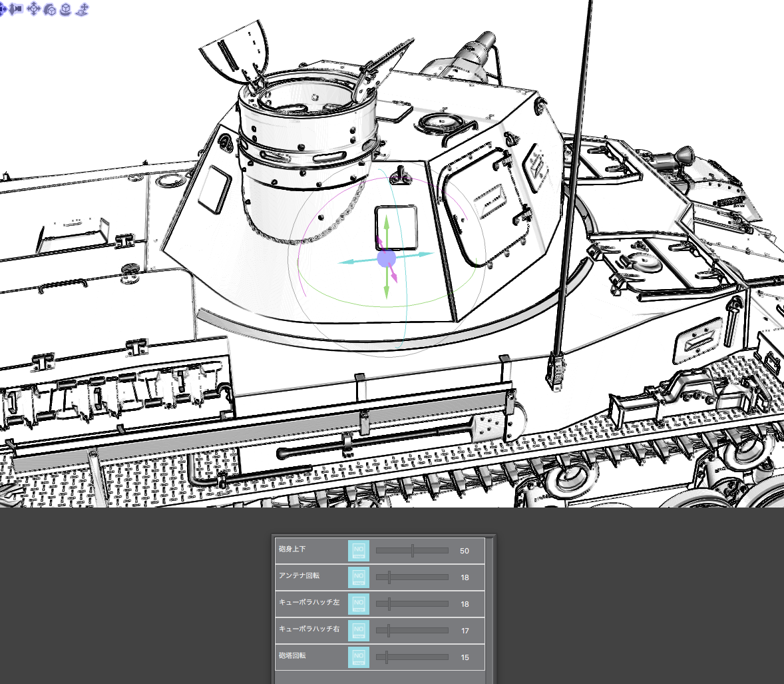
Task: Click the アンテナ回転 slider track
Action: click(412, 577)
